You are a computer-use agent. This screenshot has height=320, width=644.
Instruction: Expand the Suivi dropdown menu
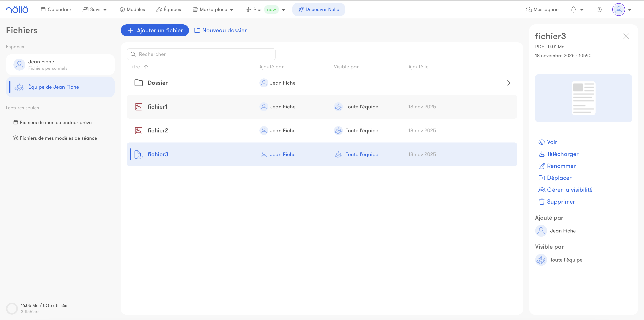click(95, 9)
